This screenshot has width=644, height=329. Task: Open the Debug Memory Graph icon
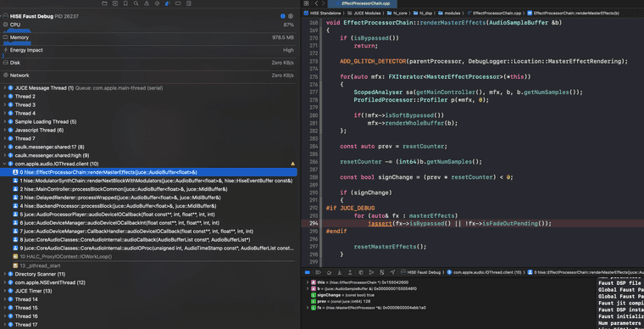(x=371, y=272)
